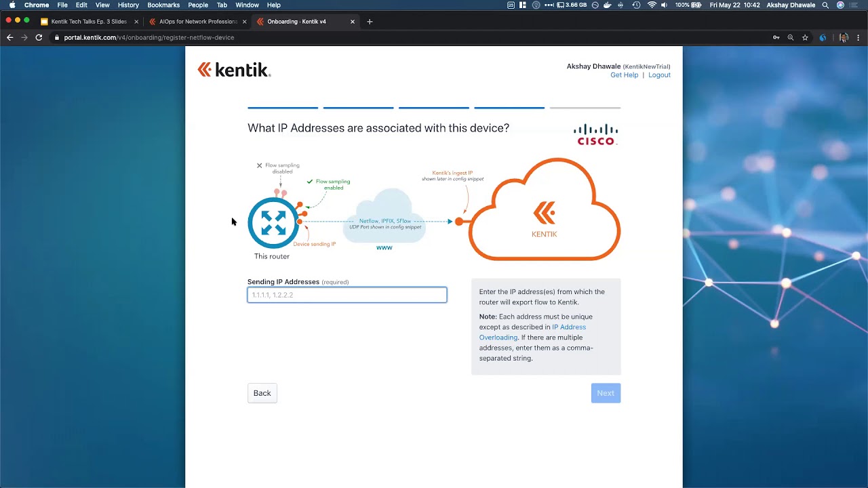The height and width of the screenshot is (488, 868).
Task: Click the Akshay Dhawale menu bar name
Action: 791,5
